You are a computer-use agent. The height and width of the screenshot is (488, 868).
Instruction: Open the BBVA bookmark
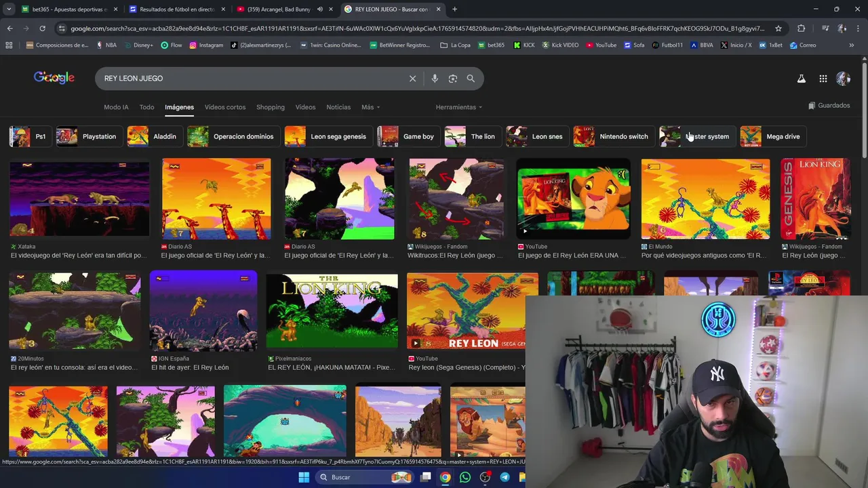(x=702, y=45)
